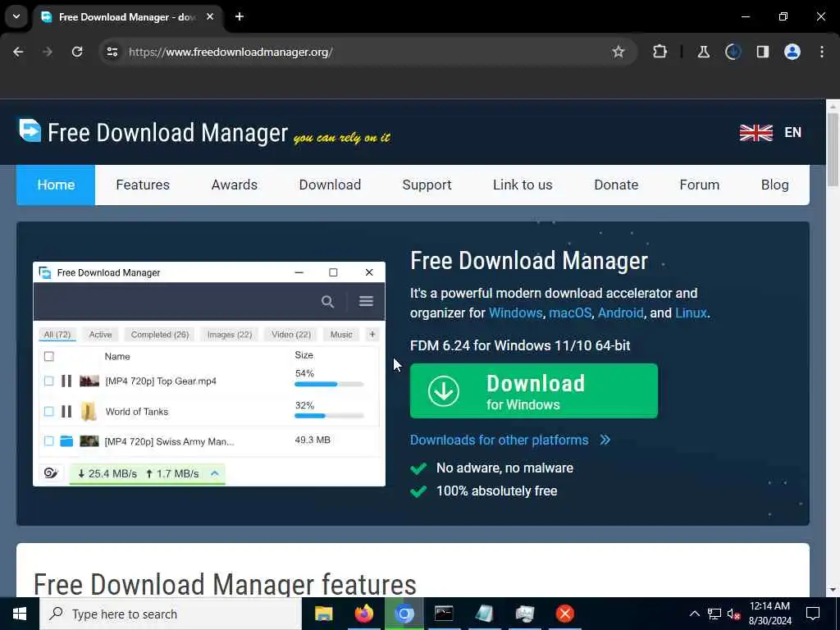Tick checkbox for Swiss Army Man row
The image size is (840, 630).
pos(48,441)
